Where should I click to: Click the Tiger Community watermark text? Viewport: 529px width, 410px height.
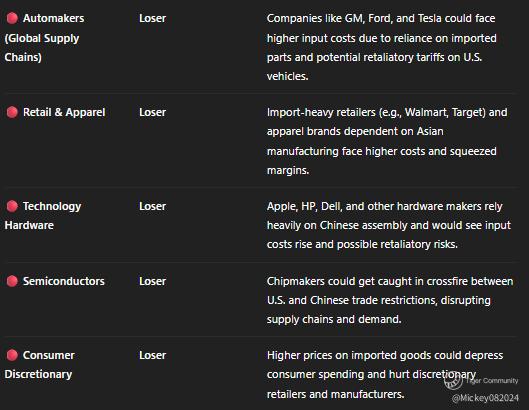pyautogui.click(x=492, y=381)
